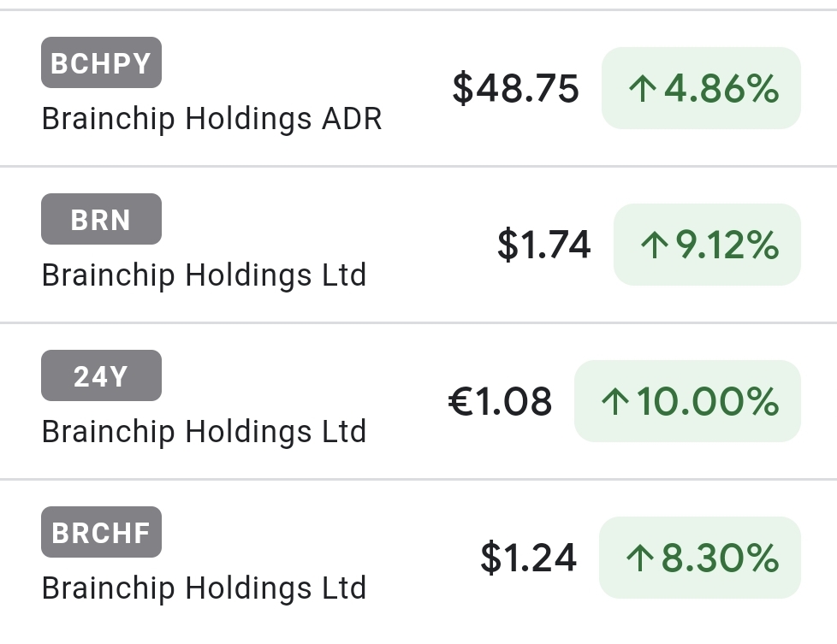Click the BCHPY ticker badge

click(101, 63)
